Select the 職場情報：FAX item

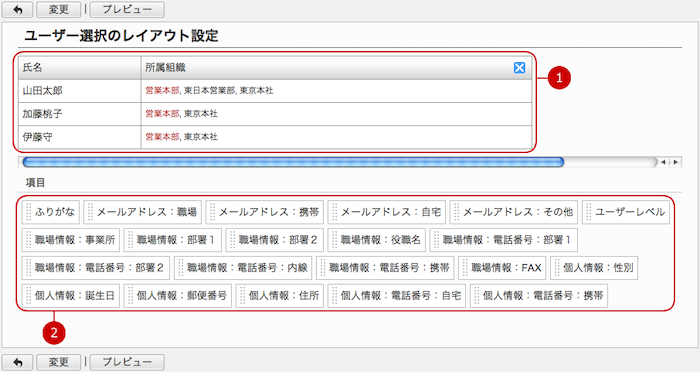click(502, 268)
